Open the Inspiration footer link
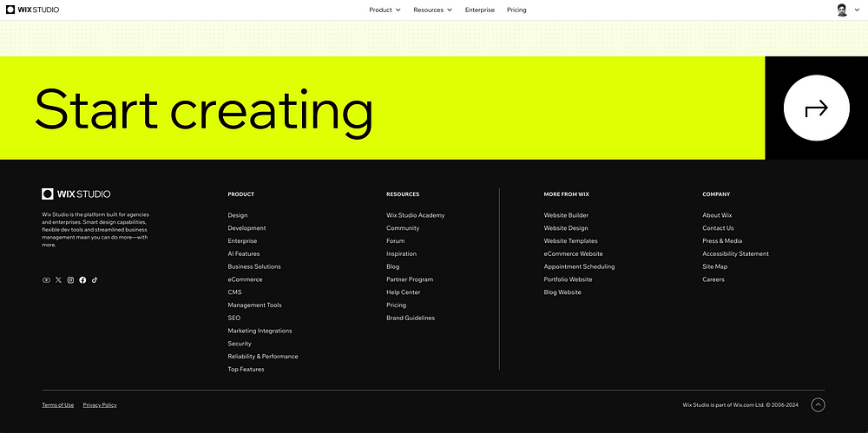 click(x=401, y=253)
